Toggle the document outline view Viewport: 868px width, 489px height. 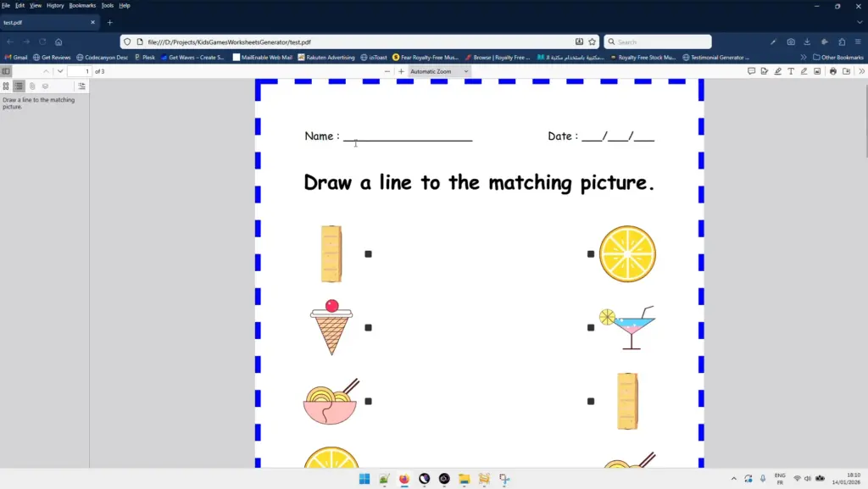coord(19,86)
